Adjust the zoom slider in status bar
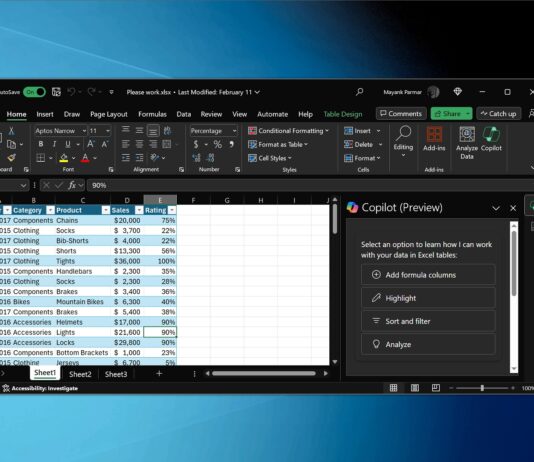The image size is (534, 462). click(482, 388)
